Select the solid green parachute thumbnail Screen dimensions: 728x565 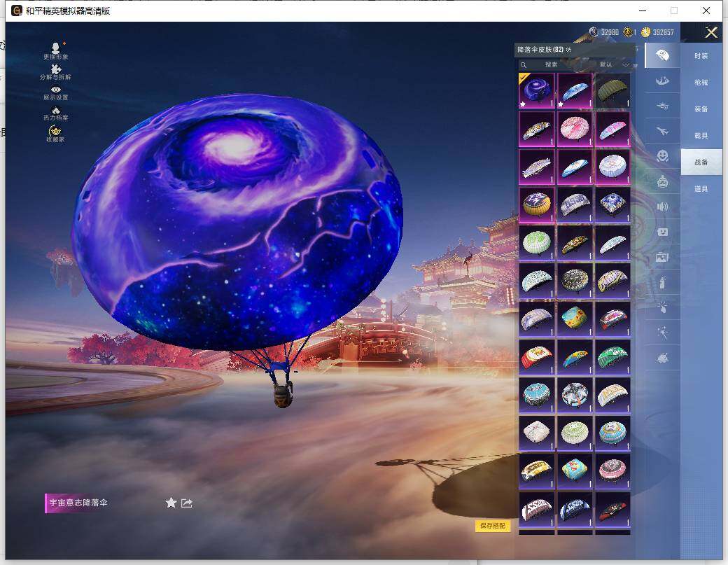[612, 356]
